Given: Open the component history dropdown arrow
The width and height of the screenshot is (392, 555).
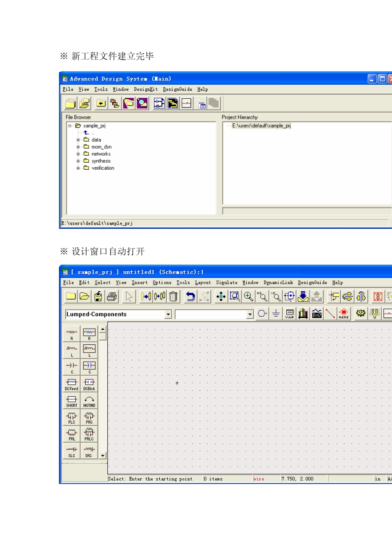Looking at the screenshot, I should point(250,315).
